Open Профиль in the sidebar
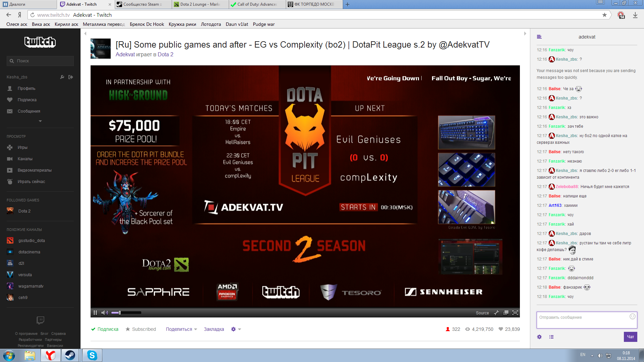644x362 pixels. [26, 88]
